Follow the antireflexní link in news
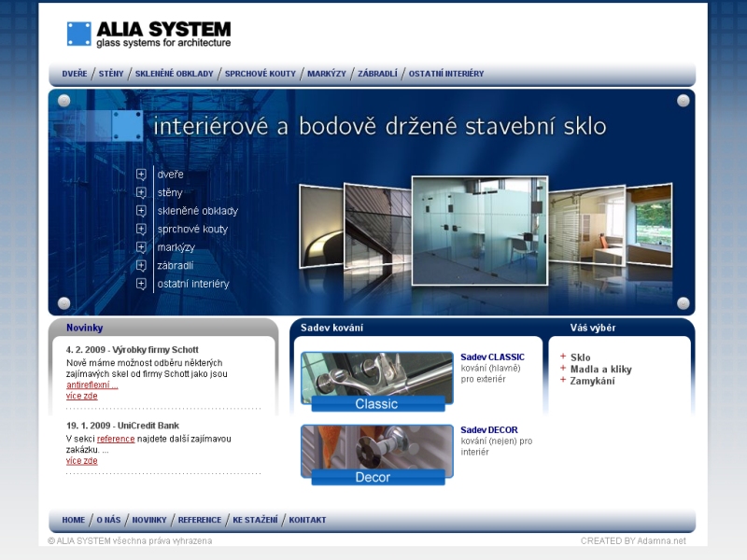Image resolution: width=747 pixels, height=560 pixels. pyautogui.click(x=92, y=385)
